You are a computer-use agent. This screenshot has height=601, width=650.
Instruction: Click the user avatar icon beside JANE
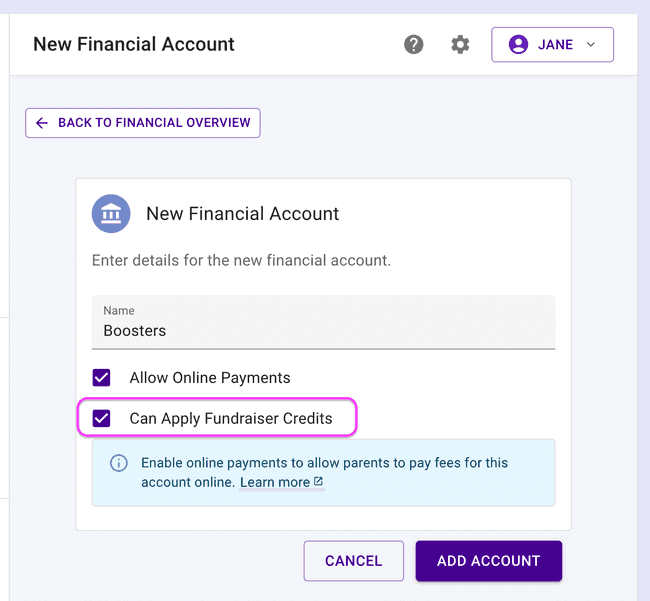click(x=518, y=45)
